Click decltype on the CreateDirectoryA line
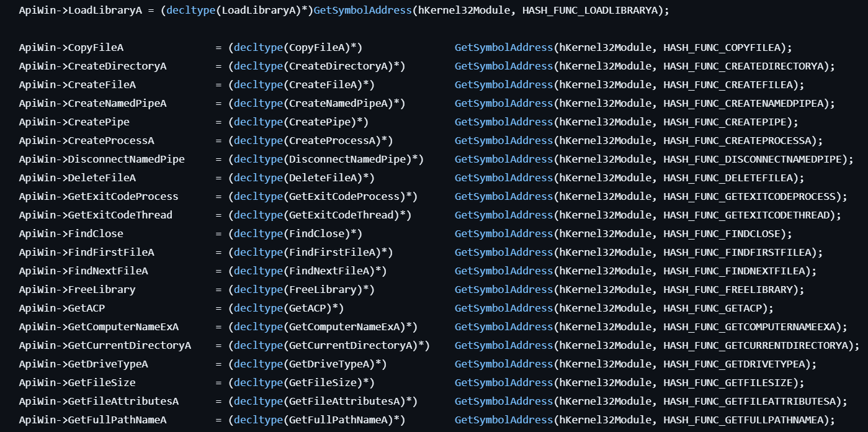Screen dimensions: 868x432 tap(258, 66)
